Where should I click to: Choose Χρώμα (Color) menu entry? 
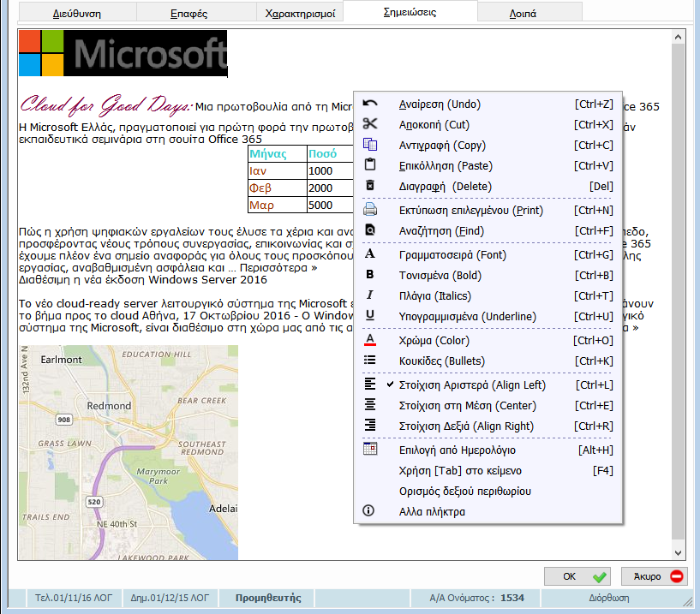pos(488,341)
